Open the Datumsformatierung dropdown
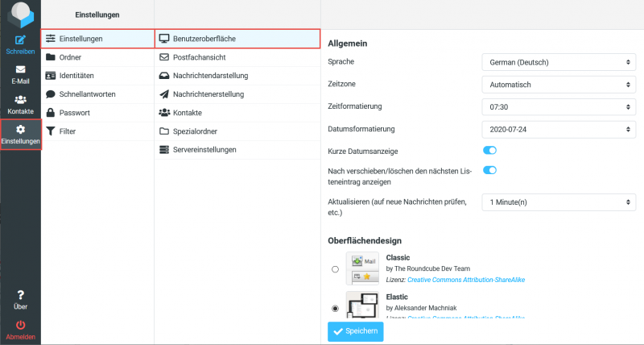The height and width of the screenshot is (345, 644). [558, 129]
